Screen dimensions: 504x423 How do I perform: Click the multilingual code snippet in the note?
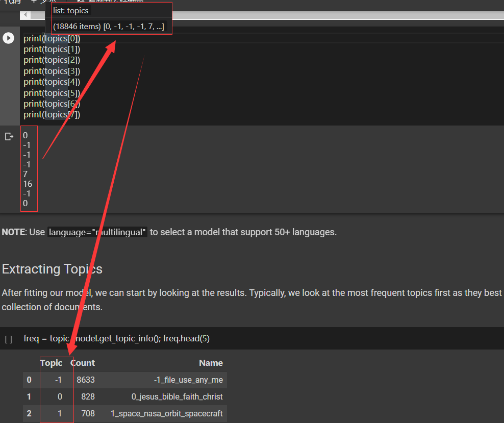(98, 232)
